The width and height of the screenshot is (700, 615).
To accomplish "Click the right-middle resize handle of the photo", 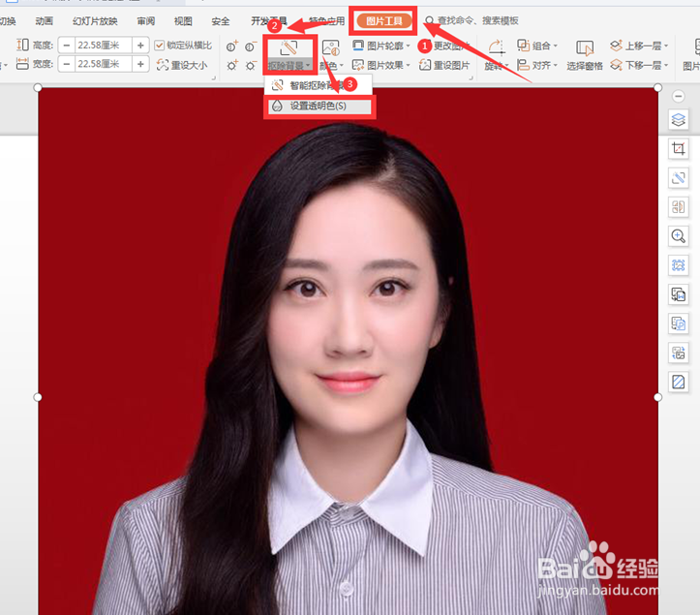I will 657,397.
